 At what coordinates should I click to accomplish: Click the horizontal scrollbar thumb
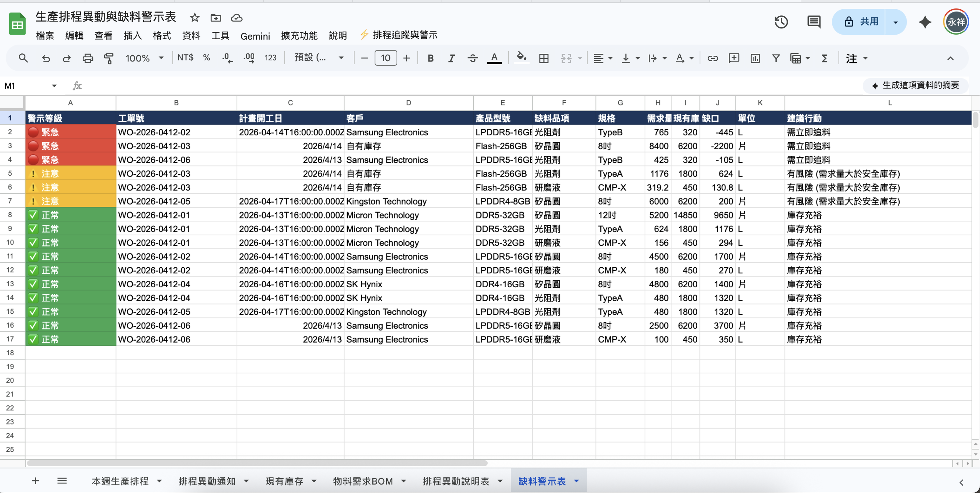tap(257, 463)
